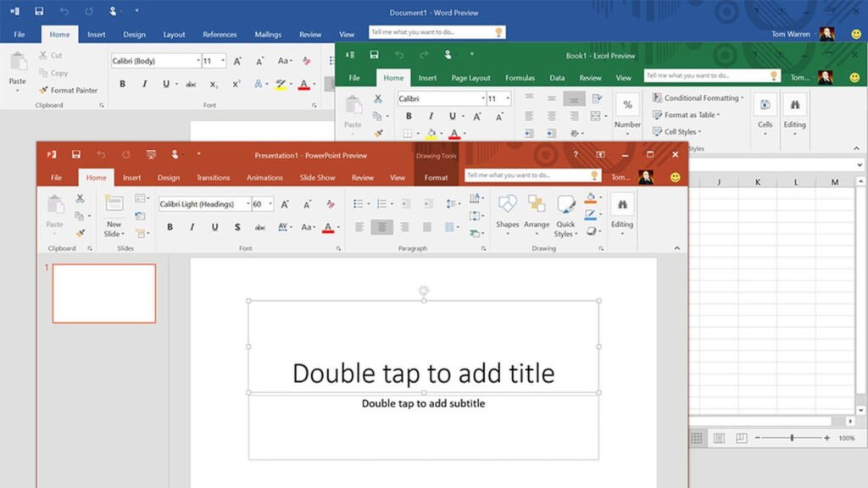Click Cut scissors icon in PowerPoint
The image size is (868, 488).
click(x=80, y=198)
